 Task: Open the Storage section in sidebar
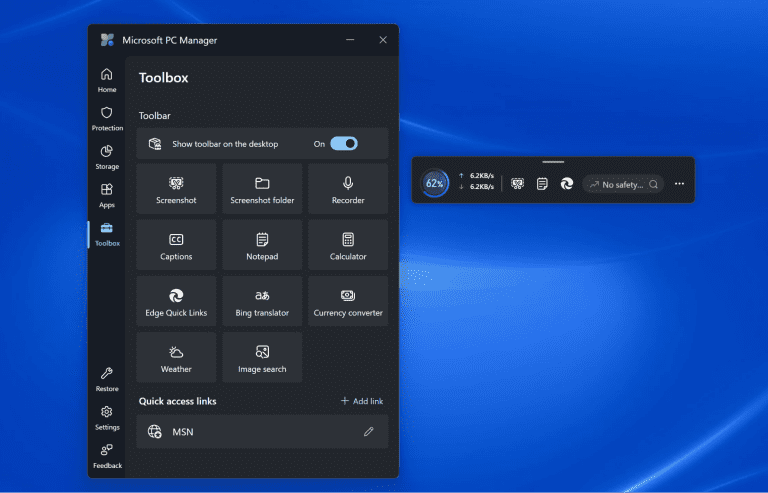click(x=107, y=157)
